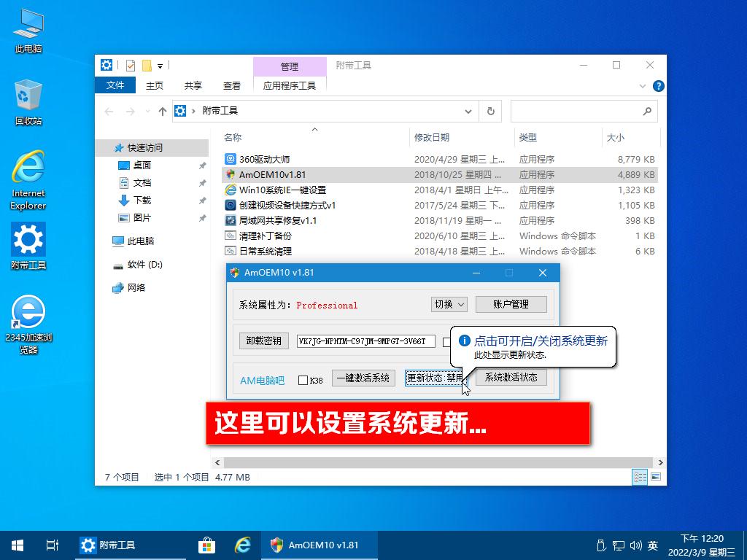Image resolution: width=747 pixels, height=560 pixels.
Task: Open the 此电脑 desktop icon
Action: tap(28, 31)
